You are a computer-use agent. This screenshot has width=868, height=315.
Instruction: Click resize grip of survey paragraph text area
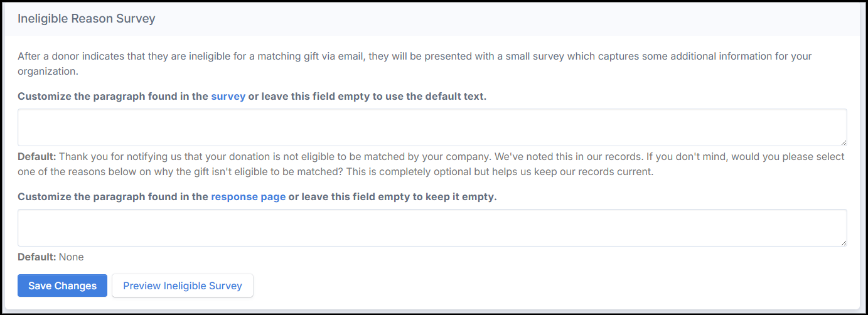pyautogui.click(x=843, y=142)
